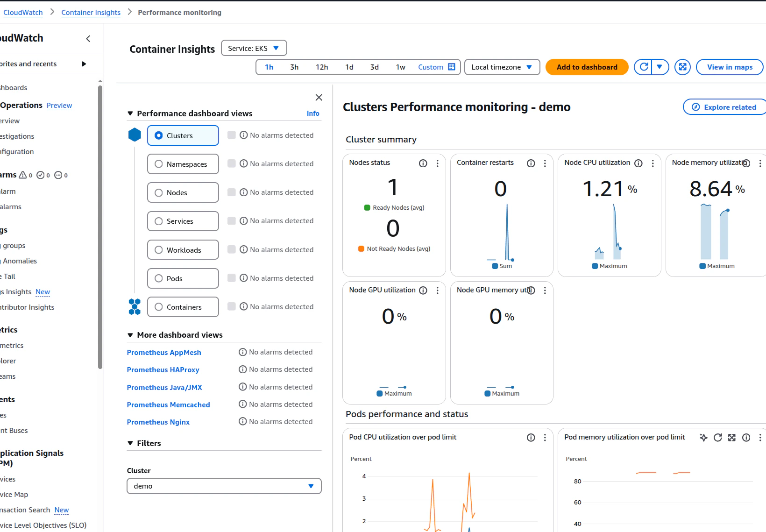Select the Pods dashboard view
This screenshot has height=532, width=766.
click(x=183, y=278)
